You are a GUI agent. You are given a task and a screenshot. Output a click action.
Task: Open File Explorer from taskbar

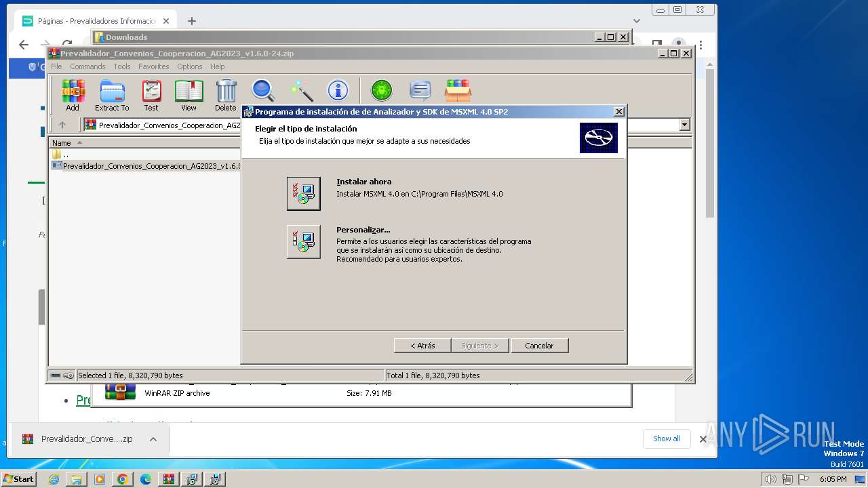point(77,479)
